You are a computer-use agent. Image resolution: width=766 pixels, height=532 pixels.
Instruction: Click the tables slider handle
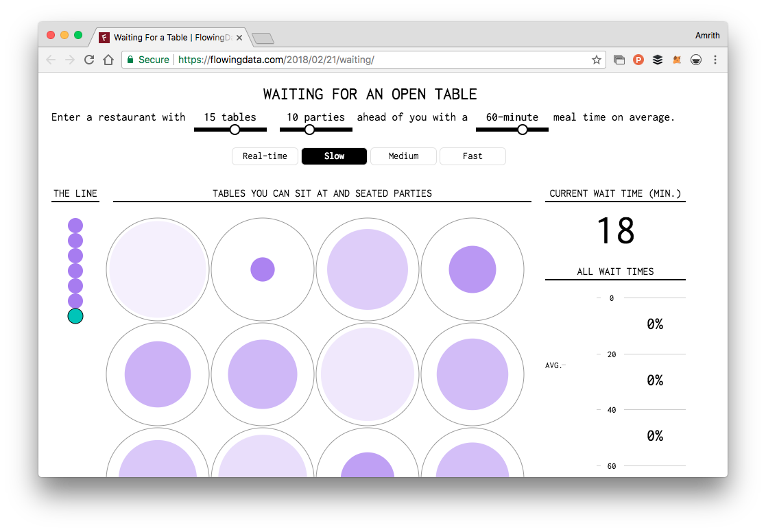click(235, 130)
